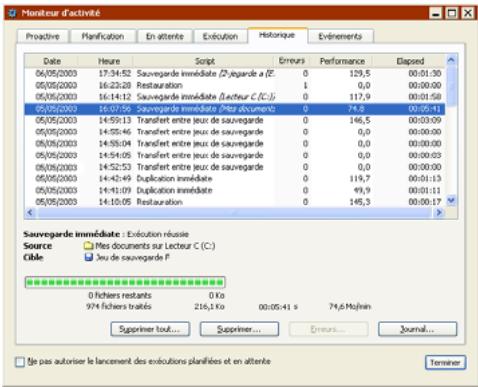
Task: Click the disabled Erreurs... button
Action: [328, 329]
